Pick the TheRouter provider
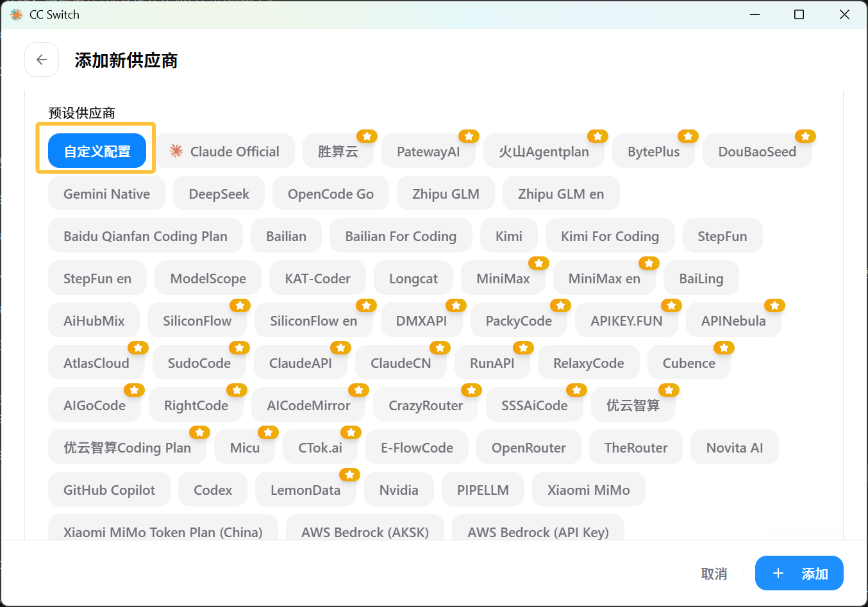Image resolution: width=868 pixels, height=607 pixels. 635,447
